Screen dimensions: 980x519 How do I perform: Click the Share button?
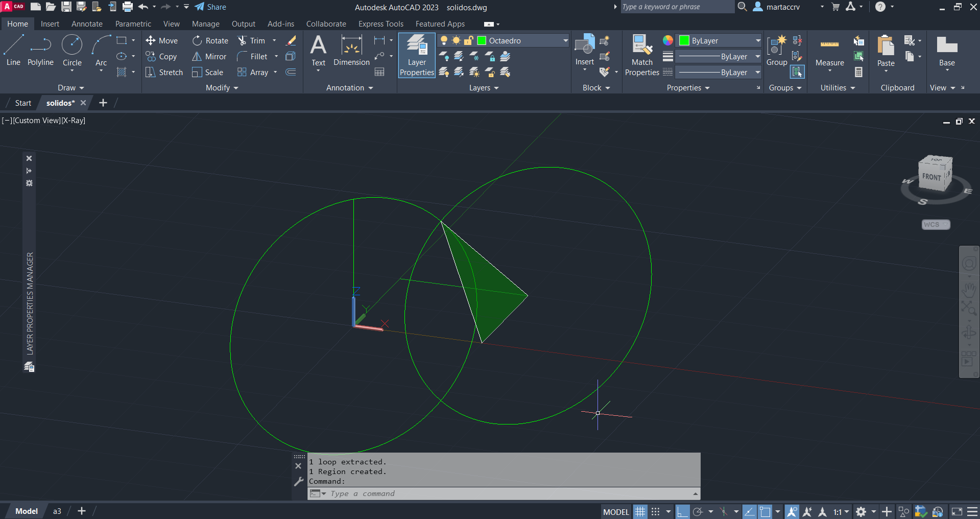pos(210,7)
